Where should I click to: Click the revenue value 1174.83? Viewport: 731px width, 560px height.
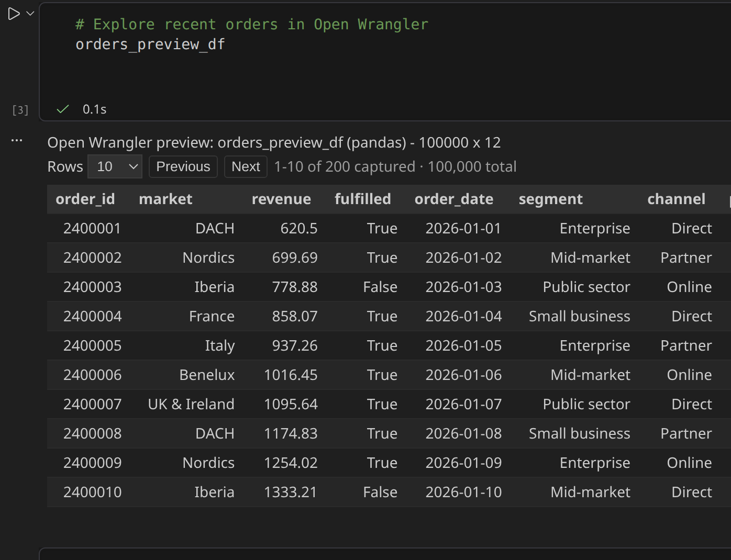click(291, 433)
